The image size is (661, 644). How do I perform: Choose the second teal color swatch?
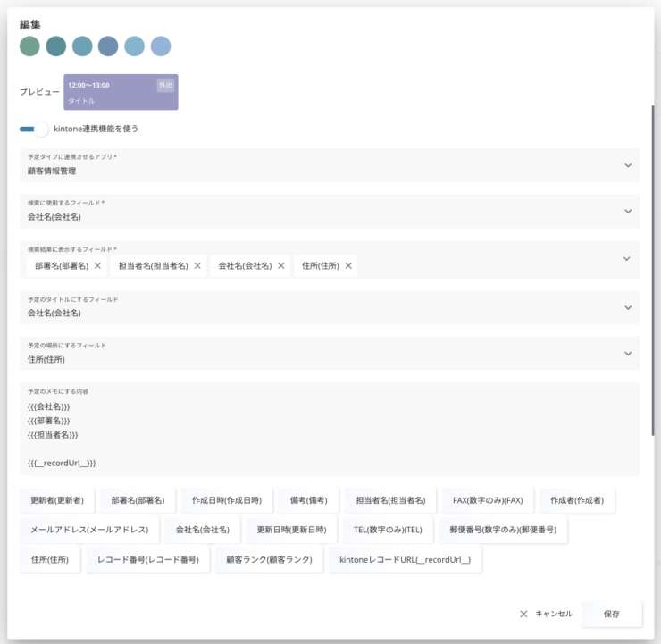coord(56,46)
